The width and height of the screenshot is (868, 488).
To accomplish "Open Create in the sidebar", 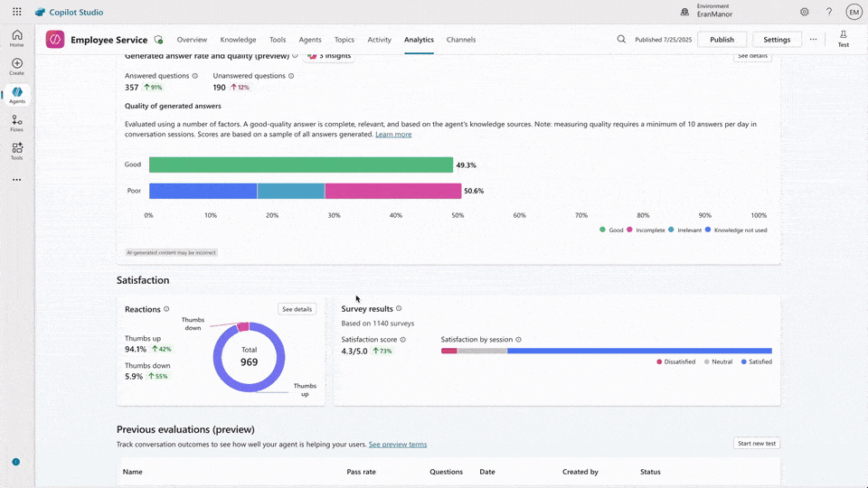I will pyautogui.click(x=16, y=66).
